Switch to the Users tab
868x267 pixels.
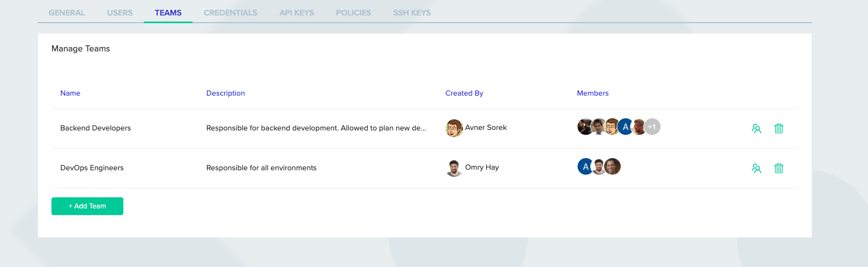tap(120, 13)
